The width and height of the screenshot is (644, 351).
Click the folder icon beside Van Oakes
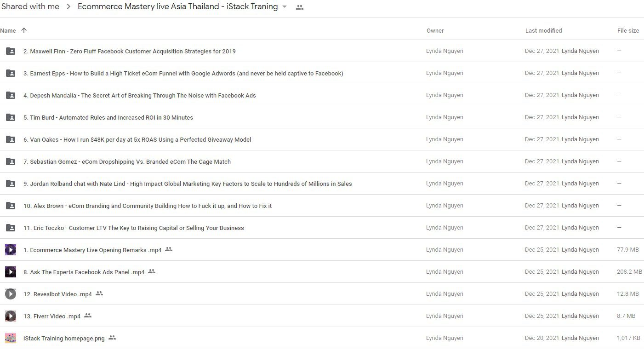11,139
